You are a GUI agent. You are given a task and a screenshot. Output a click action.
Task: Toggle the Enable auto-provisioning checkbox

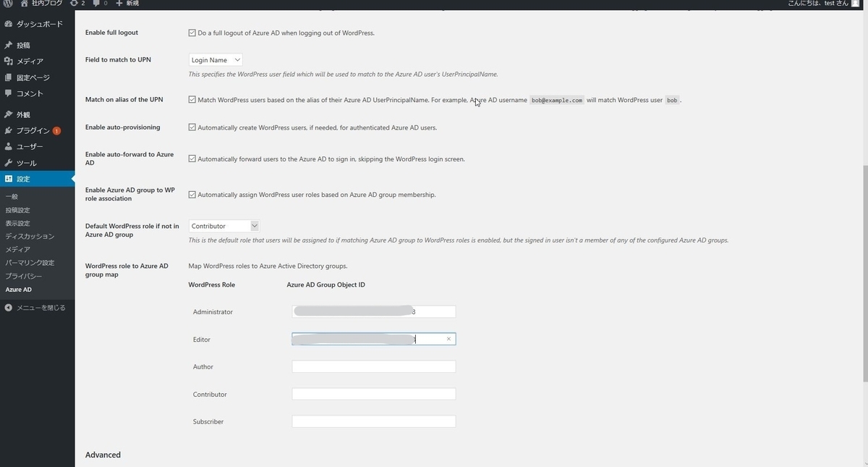point(192,127)
